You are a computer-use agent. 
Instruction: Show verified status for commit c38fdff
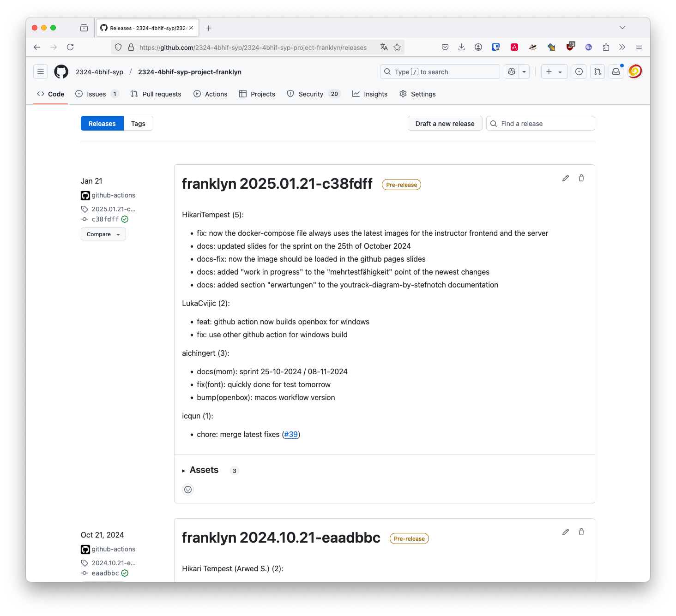pyautogui.click(x=125, y=220)
